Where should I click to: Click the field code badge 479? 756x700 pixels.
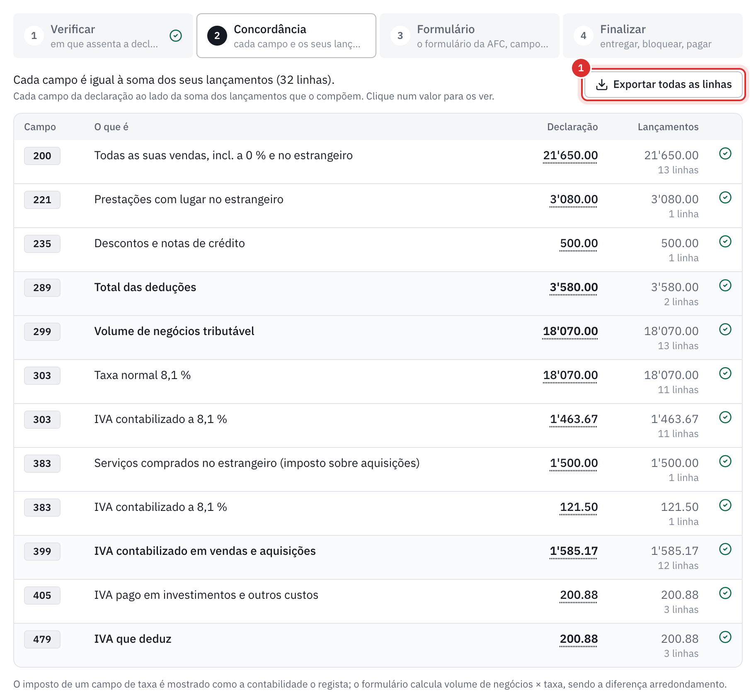(x=42, y=639)
